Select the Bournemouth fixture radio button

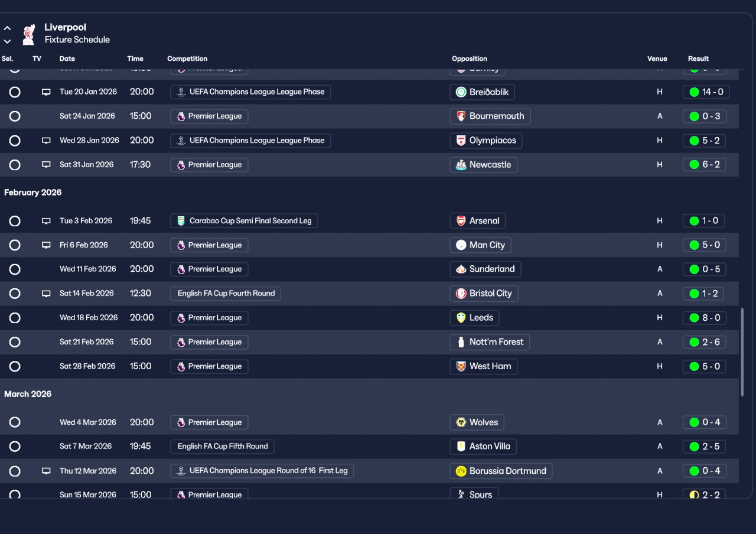(x=15, y=116)
